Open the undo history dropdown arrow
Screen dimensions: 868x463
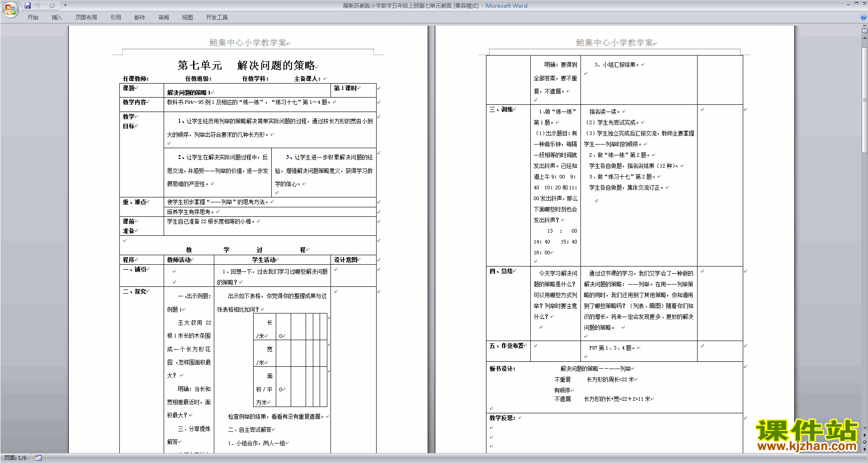tap(44, 5)
